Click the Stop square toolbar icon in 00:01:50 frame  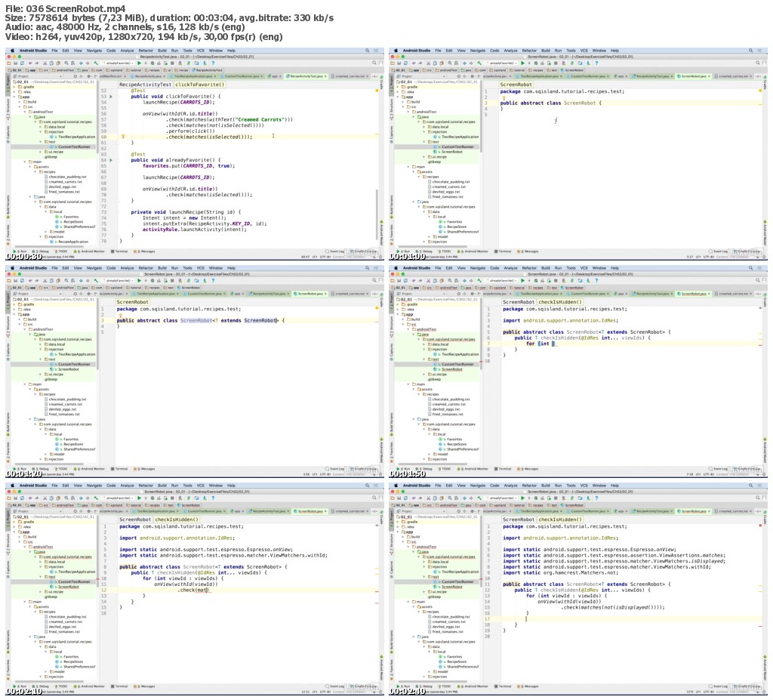556,281
